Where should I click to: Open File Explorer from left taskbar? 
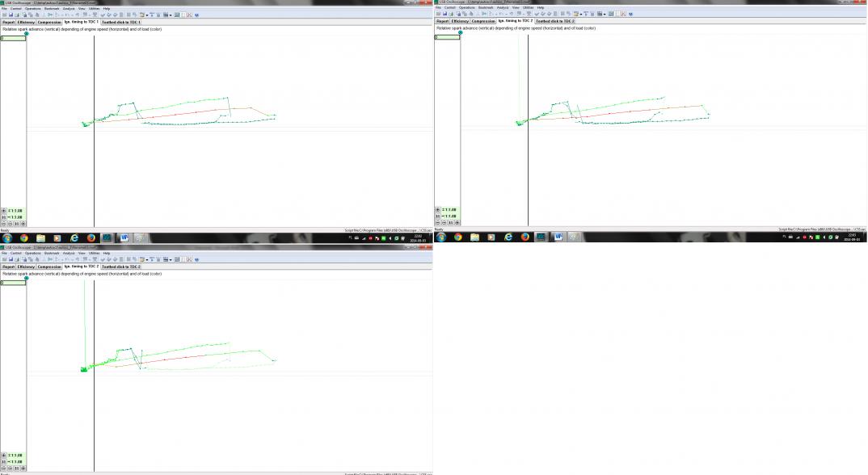40,238
